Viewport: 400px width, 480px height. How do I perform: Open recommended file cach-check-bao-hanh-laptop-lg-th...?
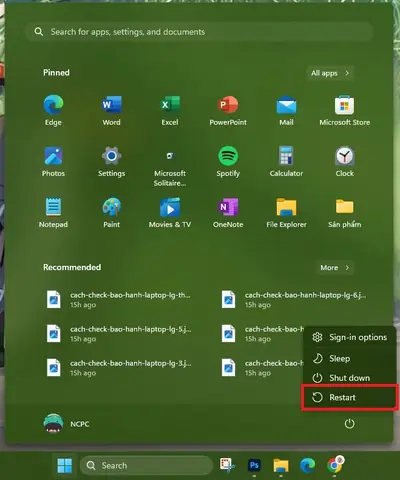click(x=119, y=300)
